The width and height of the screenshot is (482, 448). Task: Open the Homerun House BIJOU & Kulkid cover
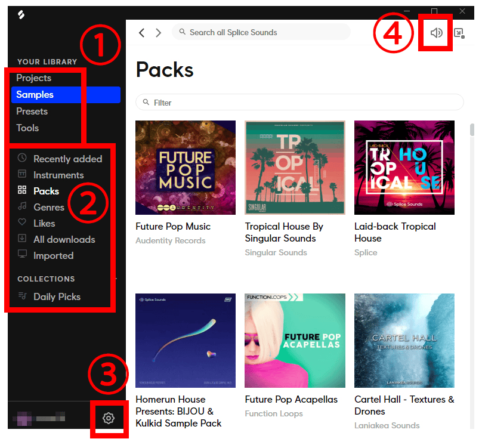click(186, 341)
